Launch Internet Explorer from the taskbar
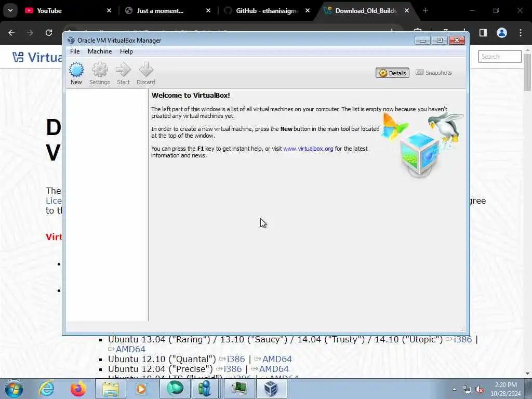The image size is (532, 399). coord(46,389)
